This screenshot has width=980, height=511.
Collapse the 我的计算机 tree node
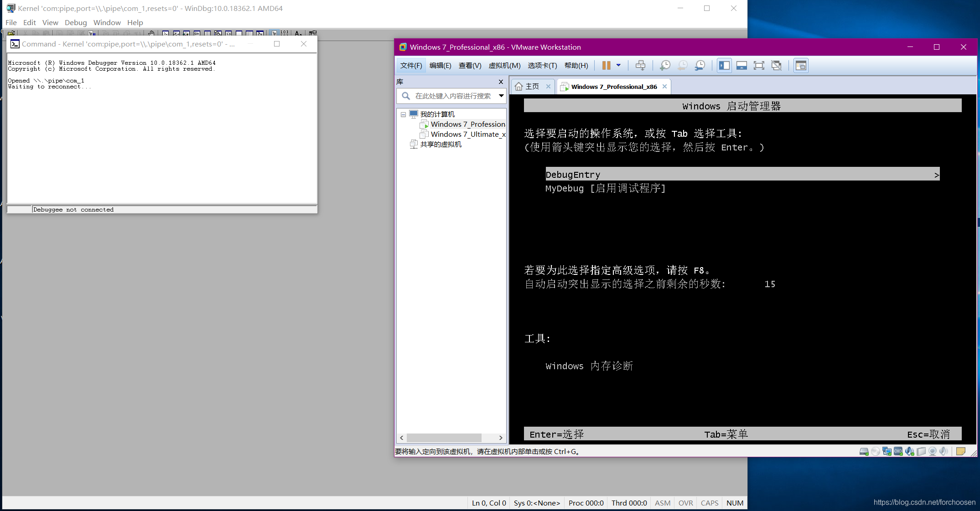tap(403, 114)
